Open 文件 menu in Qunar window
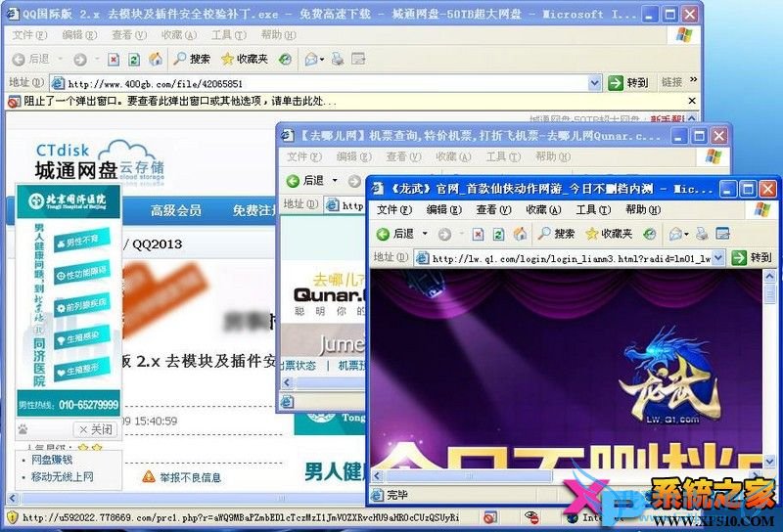Image resolution: width=783 pixels, height=532 pixels. click(303, 156)
